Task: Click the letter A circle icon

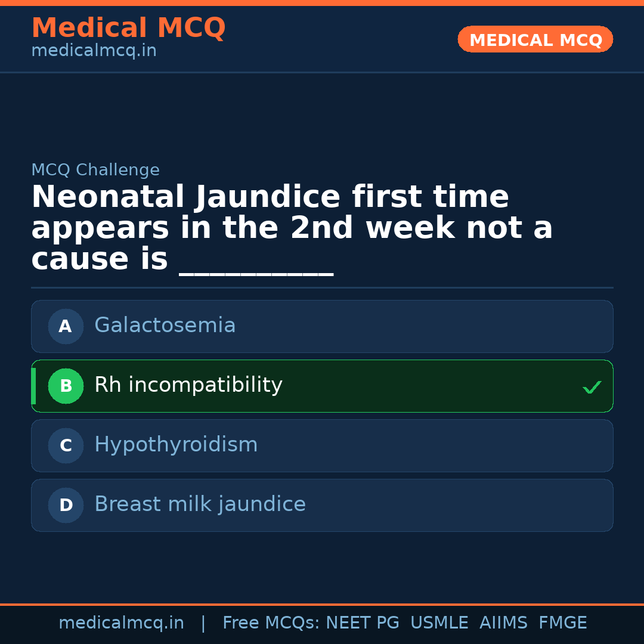Action: (x=66, y=326)
